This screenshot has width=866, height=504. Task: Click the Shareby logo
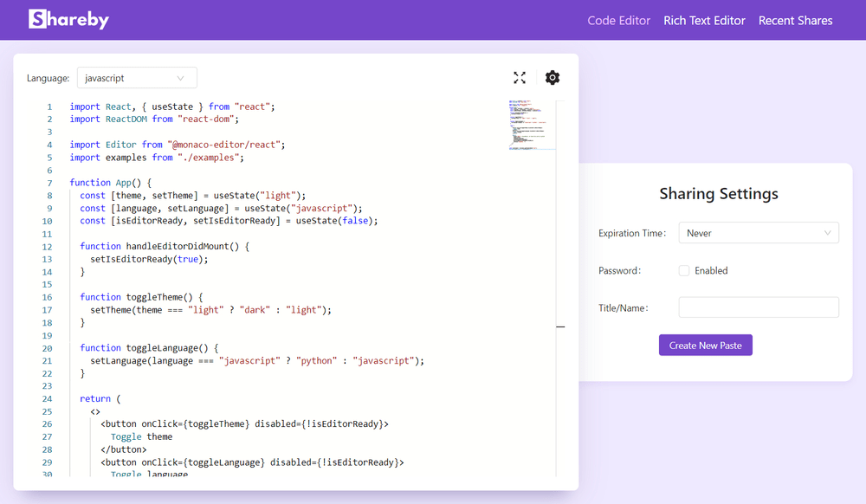click(x=68, y=20)
